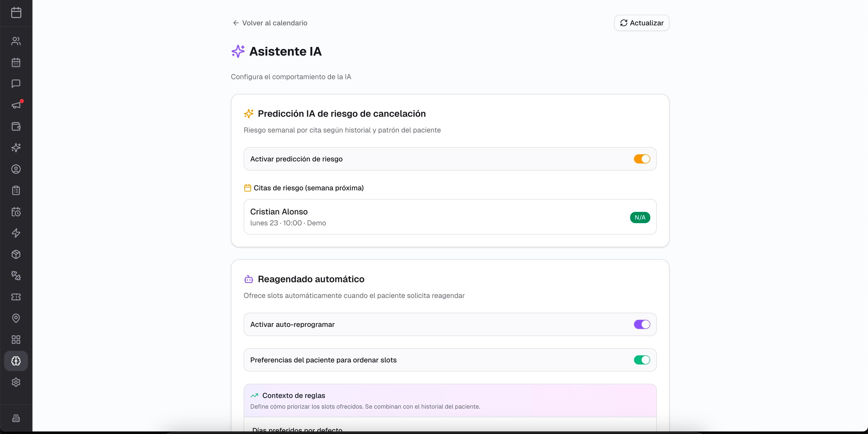Image resolution: width=868 pixels, height=434 pixels.
Task: Open the location pin sidebar icon
Action: 16,318
